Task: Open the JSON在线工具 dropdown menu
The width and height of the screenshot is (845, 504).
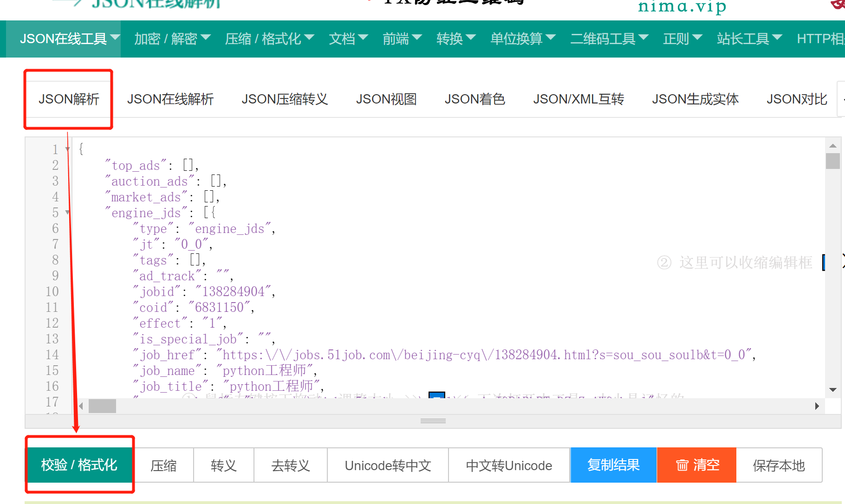Action: click(x=70, y=39)
